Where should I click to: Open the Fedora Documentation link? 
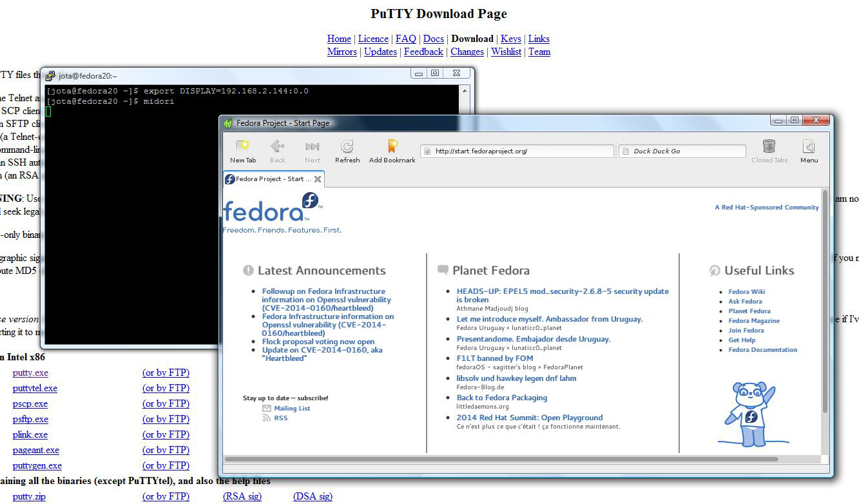pyautogui.click(x=763, y=349)
